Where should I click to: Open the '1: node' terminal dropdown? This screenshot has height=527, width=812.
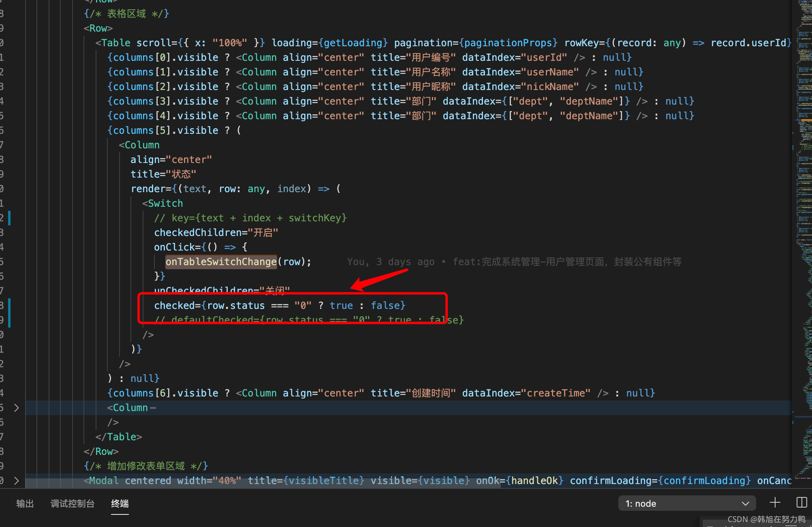coord(687,503)
